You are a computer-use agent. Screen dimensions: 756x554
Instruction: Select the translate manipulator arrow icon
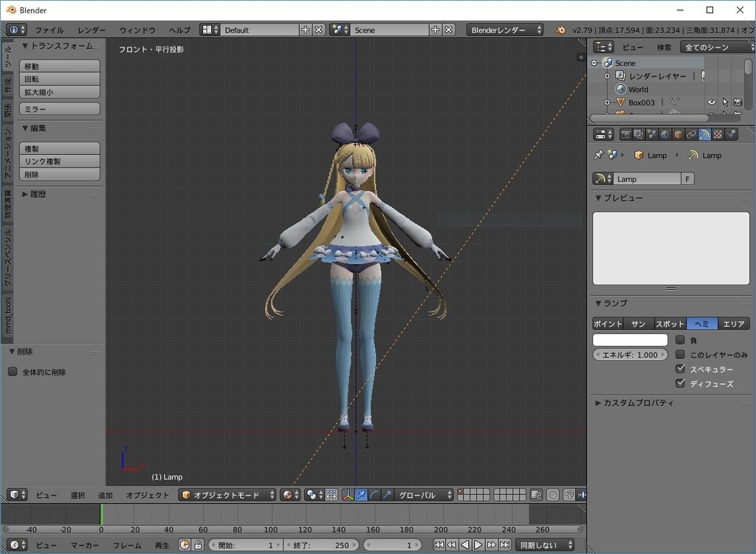pos(360,495)
